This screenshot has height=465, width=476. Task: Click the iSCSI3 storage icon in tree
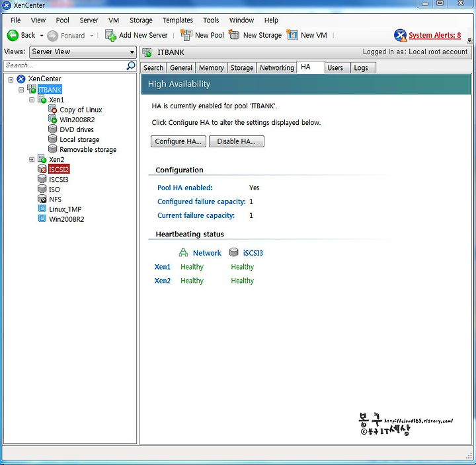pyautogui.click(x=42, y=179)
